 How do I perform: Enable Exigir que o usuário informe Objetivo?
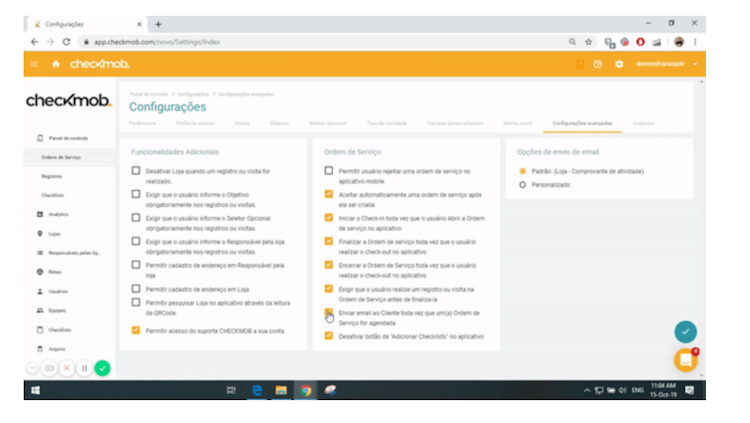136,194
